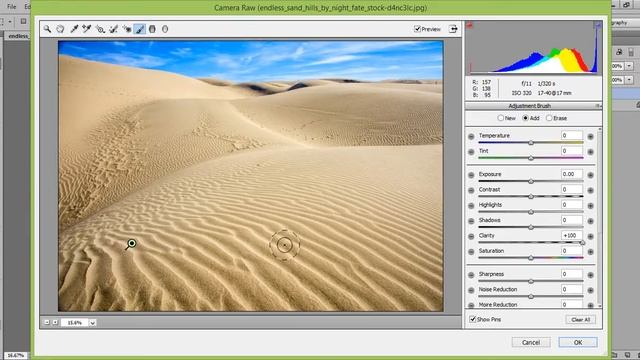Decrease Saturation with its minus icon
The height and width of the screenshot is (360, 640).
(471, 252)
